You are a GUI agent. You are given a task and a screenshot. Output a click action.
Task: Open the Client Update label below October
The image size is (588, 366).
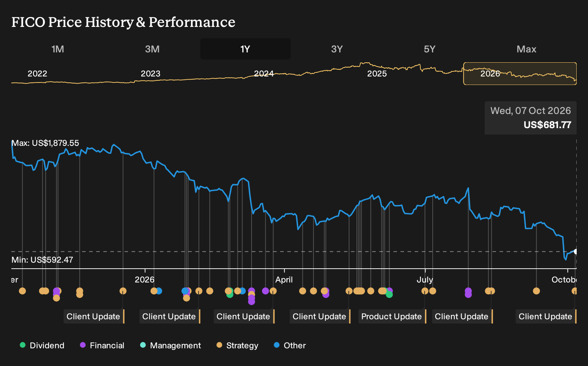546,316
